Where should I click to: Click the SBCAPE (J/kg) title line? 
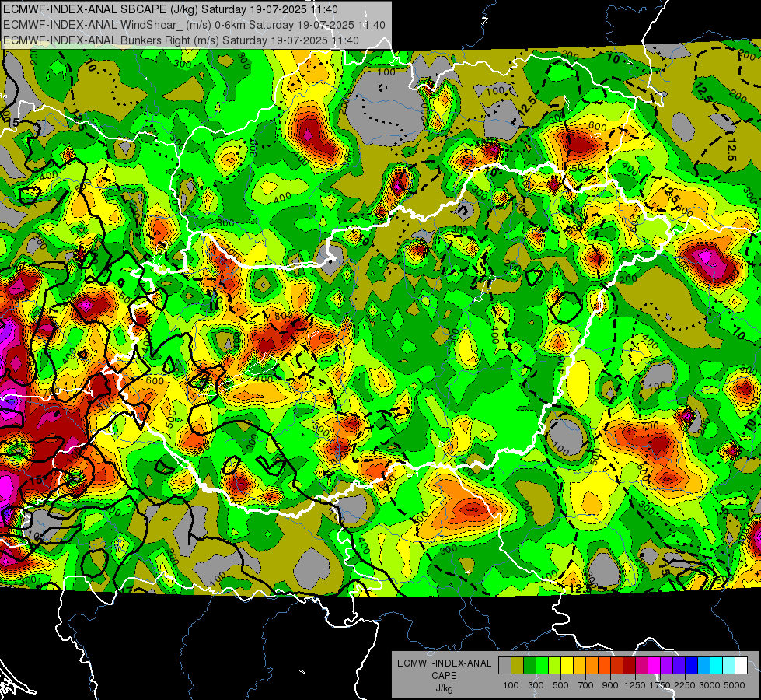coord(170,9)
